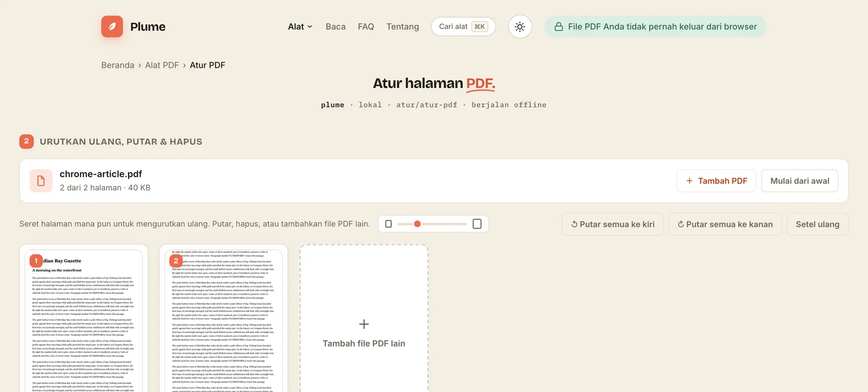Viewport: 868px width, 392px height.
Task: Go to Beranda breadcrumb
Action: pos(117,65)
